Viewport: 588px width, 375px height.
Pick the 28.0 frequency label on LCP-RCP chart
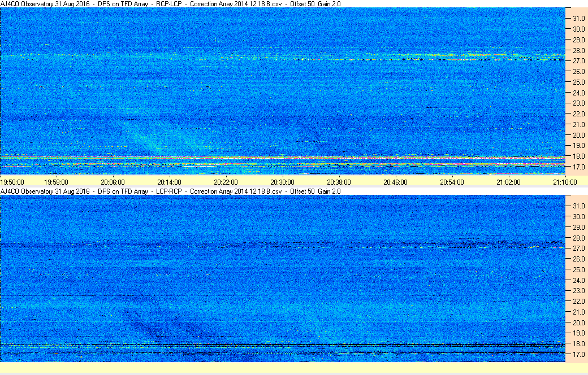coord(578,238)
